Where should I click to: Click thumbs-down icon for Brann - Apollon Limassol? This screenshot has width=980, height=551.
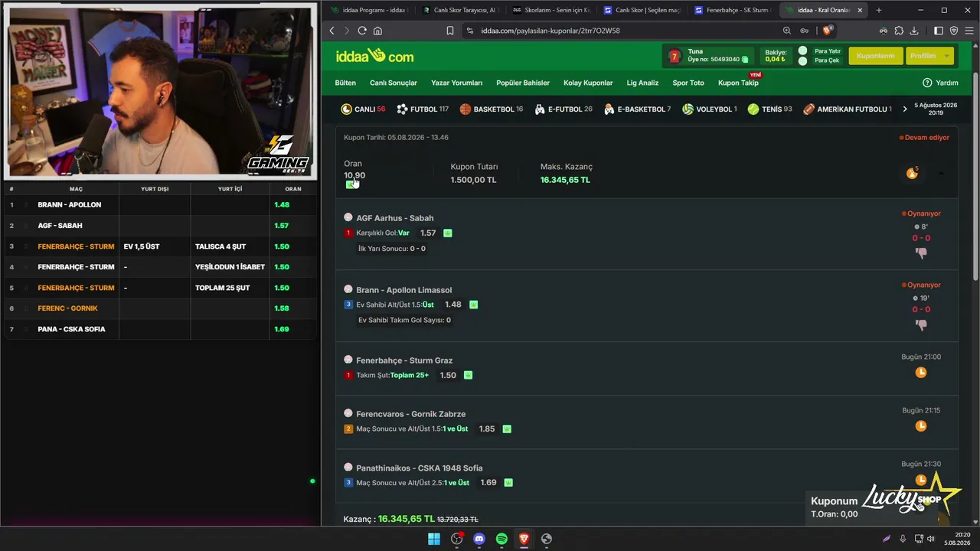pos(921,324)
